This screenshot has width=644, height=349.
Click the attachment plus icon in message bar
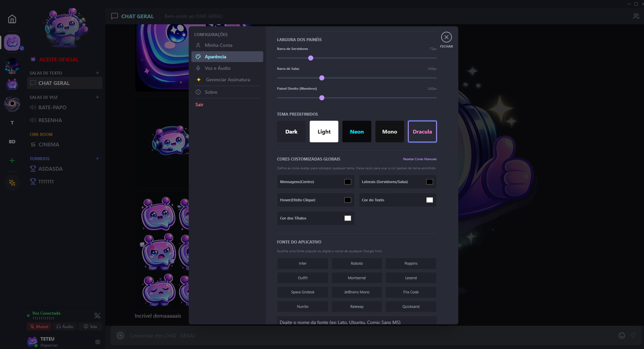[x=120, y=336]
